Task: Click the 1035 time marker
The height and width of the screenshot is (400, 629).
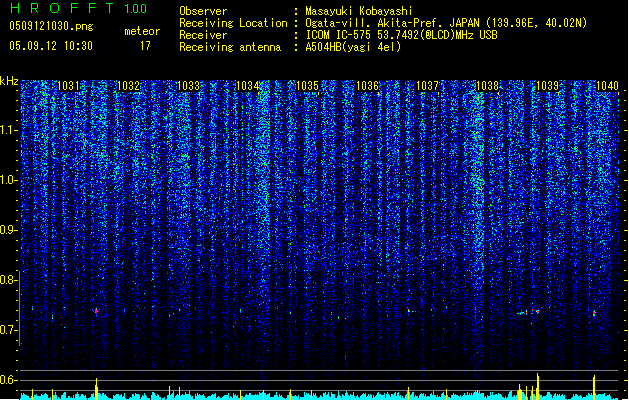Action: (x=307, y=86)
